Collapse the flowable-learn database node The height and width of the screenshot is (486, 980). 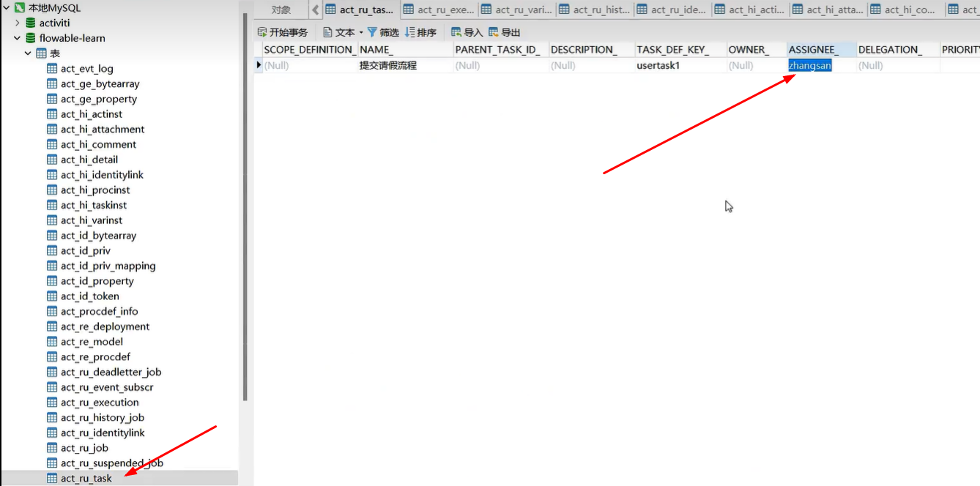click(x=18, y=38)
